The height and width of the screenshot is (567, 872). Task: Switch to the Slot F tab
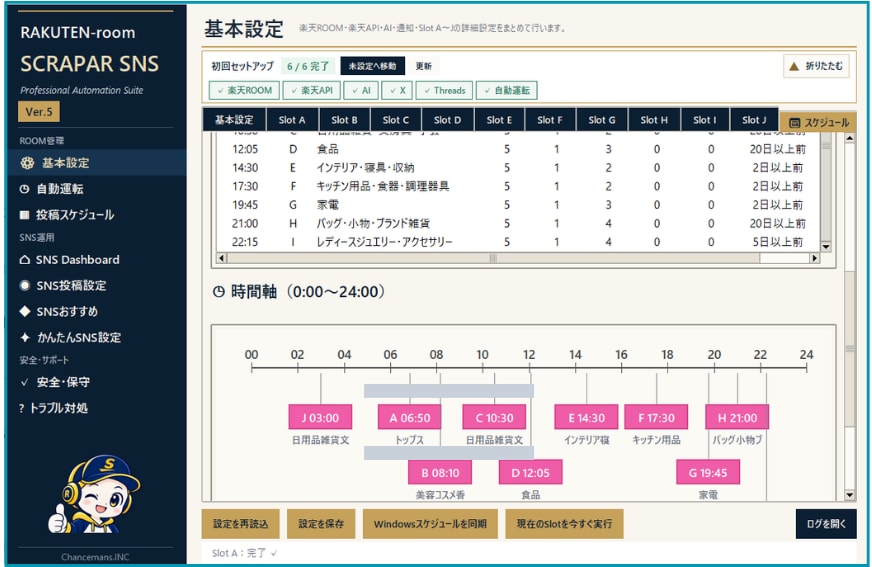click(549, 120)
